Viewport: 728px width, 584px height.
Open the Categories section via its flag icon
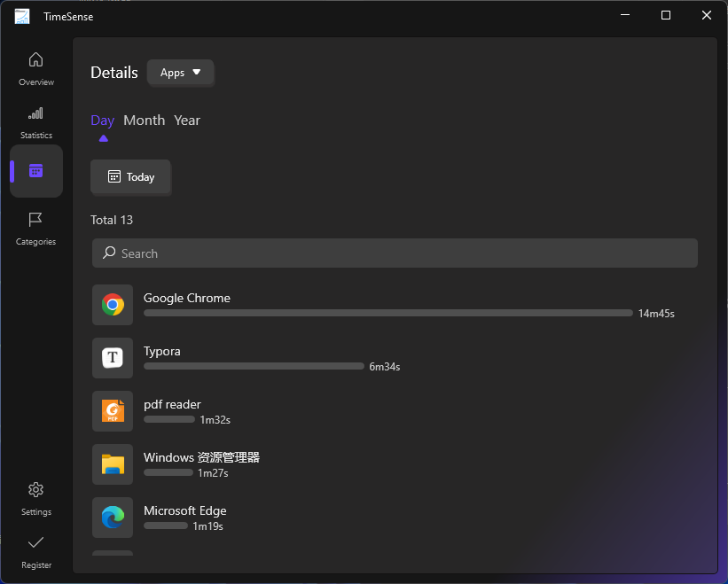click(x=35, y=226)
